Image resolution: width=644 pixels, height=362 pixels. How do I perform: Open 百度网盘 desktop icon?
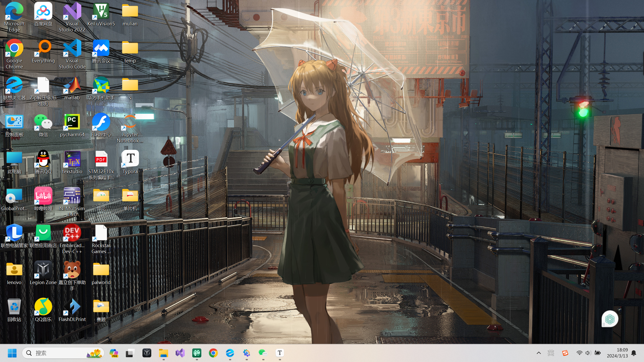tap(43, 14)
